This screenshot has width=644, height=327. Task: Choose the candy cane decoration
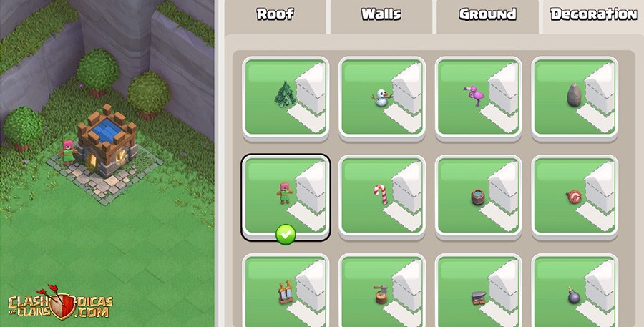click(382, 197)
